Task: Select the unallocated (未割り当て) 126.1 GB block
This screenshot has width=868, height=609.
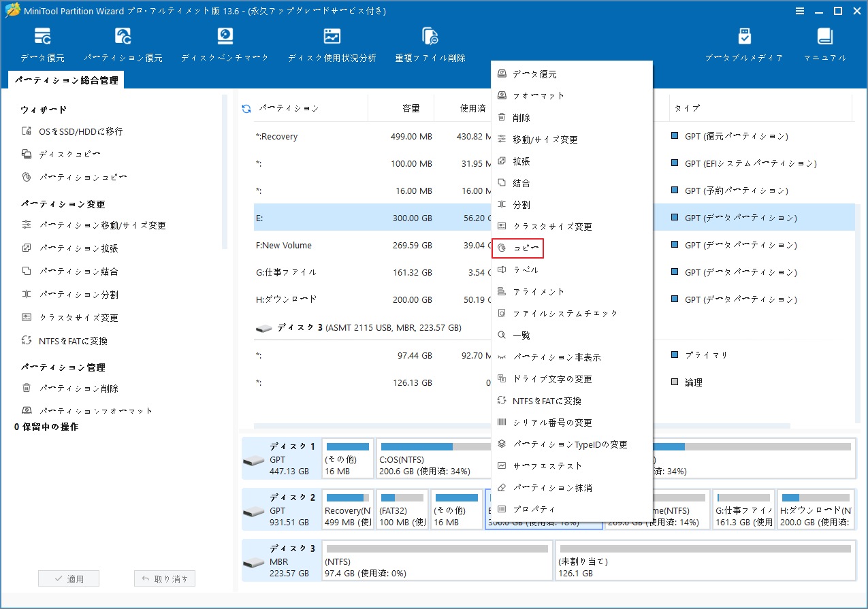Action: pos(705,560)
